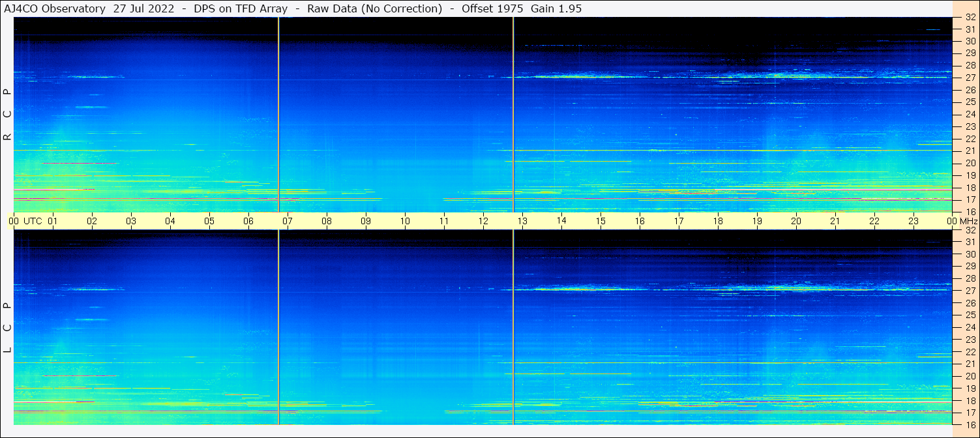Click the 25 MHz label on the LCP frequency scale
980x438 pixels.
pos(970,315)
